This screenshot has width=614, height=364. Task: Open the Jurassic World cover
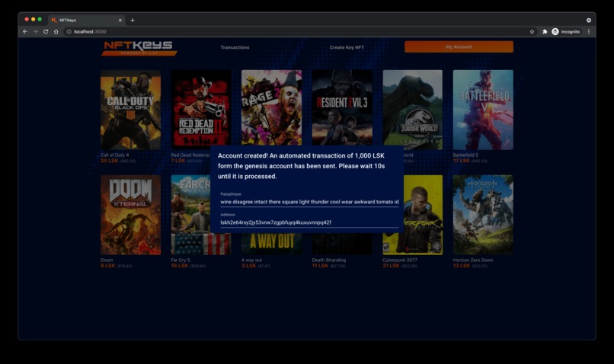tap(412, 110)
